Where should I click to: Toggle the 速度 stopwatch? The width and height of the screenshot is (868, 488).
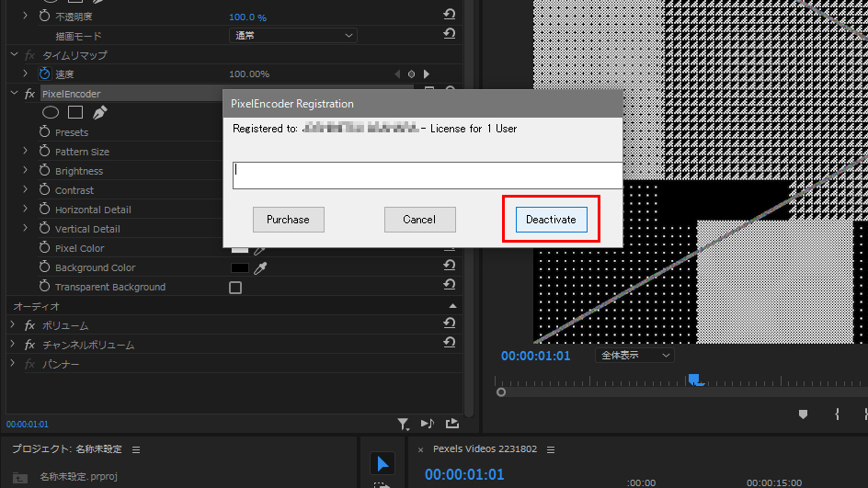[44, 74]
